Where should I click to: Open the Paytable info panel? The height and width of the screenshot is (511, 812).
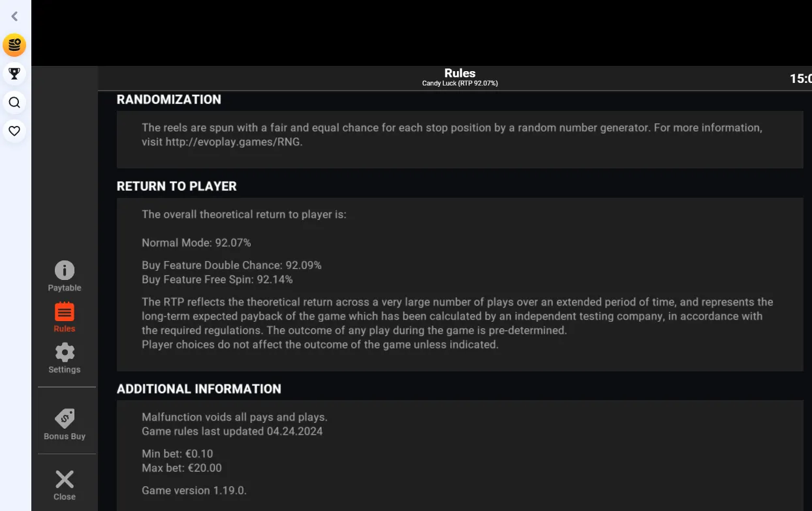pyautogui.click(x=65, y=276)
